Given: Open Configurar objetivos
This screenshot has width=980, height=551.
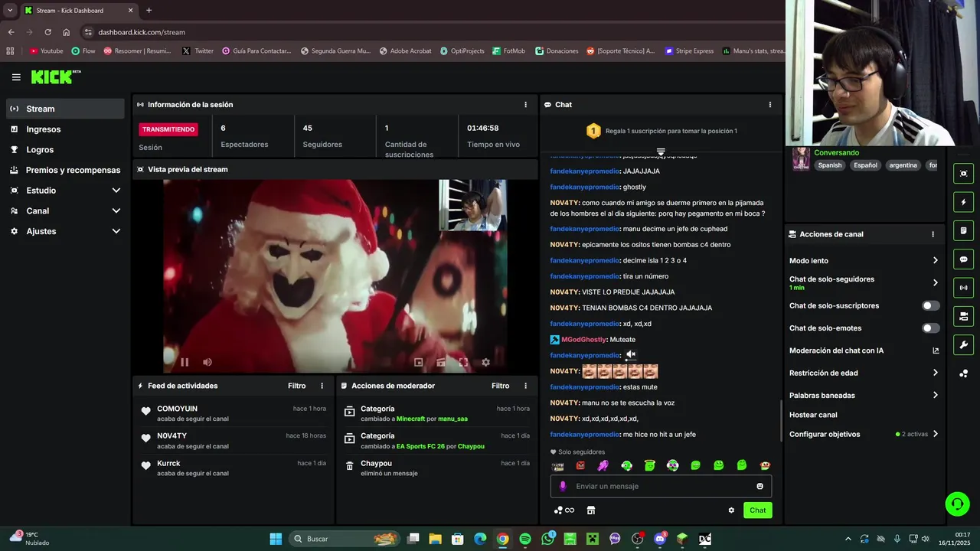Looking at the screenshot, I should tap(864, 434).
